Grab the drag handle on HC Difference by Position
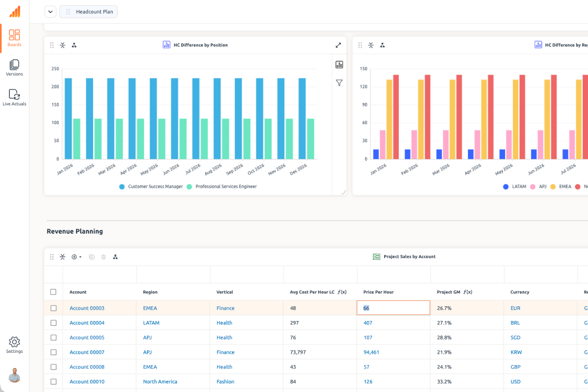 pyautogui.click(x=52, y=45)
